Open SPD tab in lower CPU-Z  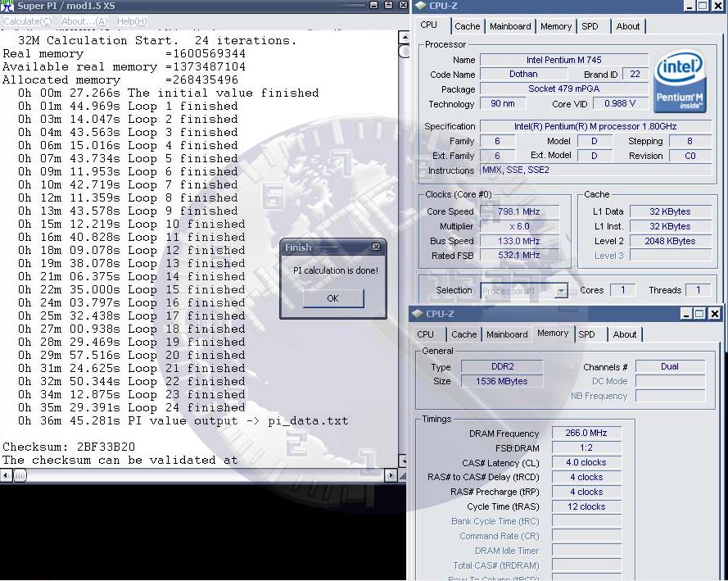click(x=587, y=334)
